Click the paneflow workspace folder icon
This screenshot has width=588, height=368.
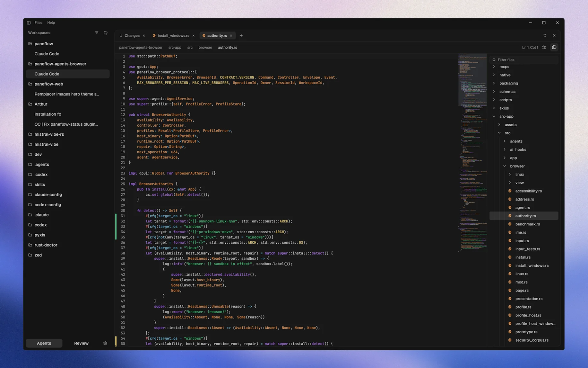point(30,44)
